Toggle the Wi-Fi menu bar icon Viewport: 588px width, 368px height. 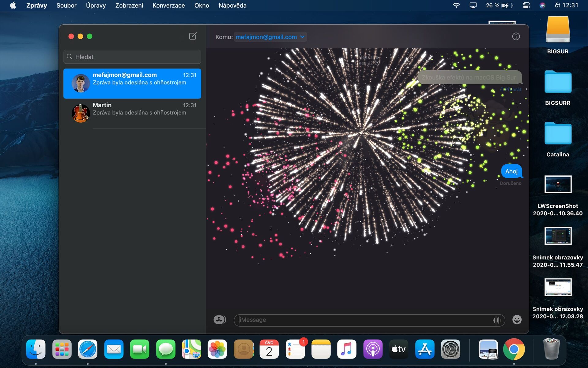(456, 5)
